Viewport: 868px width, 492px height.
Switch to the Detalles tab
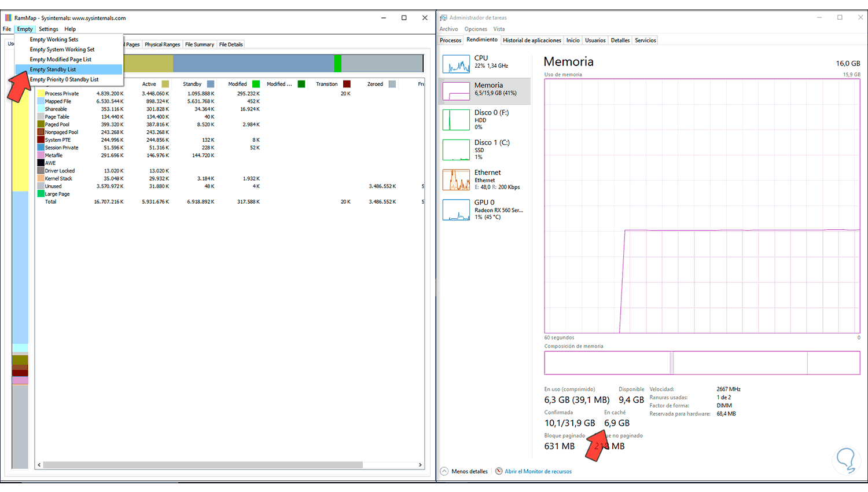tap(620, 41)
